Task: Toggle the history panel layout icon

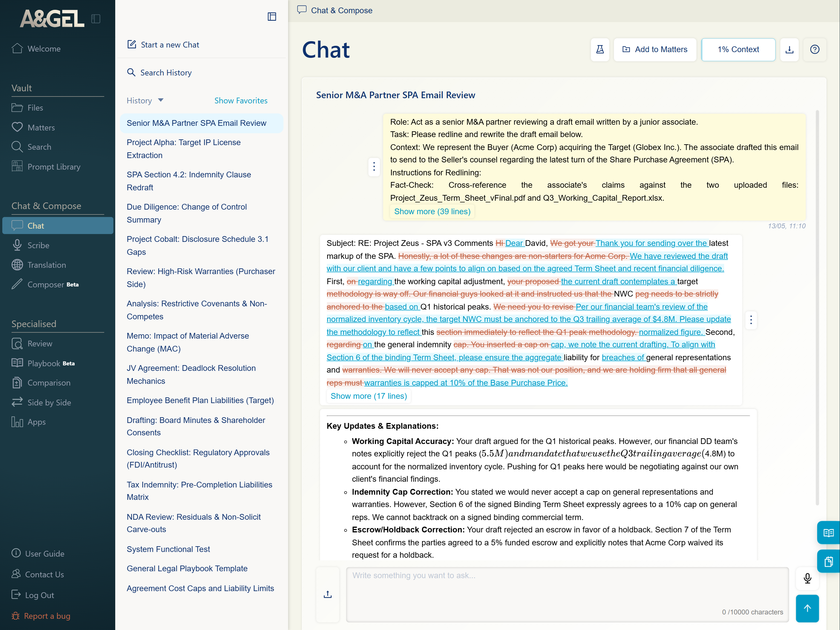Action: coord(272,16)
